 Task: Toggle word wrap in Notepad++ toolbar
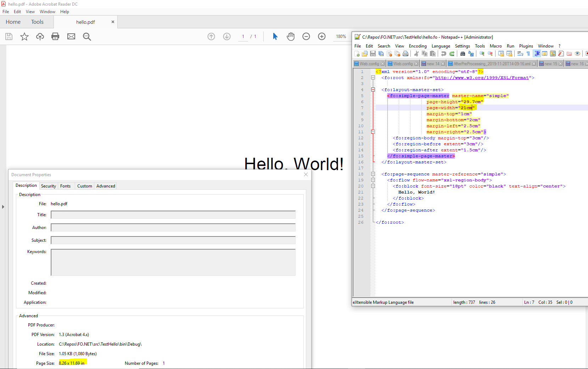520,54
